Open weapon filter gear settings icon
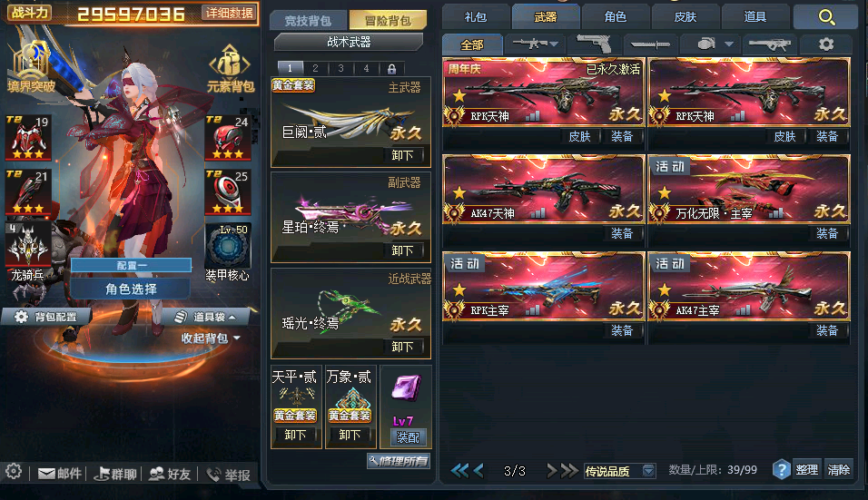Image resolution: width=868 pixels, height=500 pixels. click(x=826, y=44)
